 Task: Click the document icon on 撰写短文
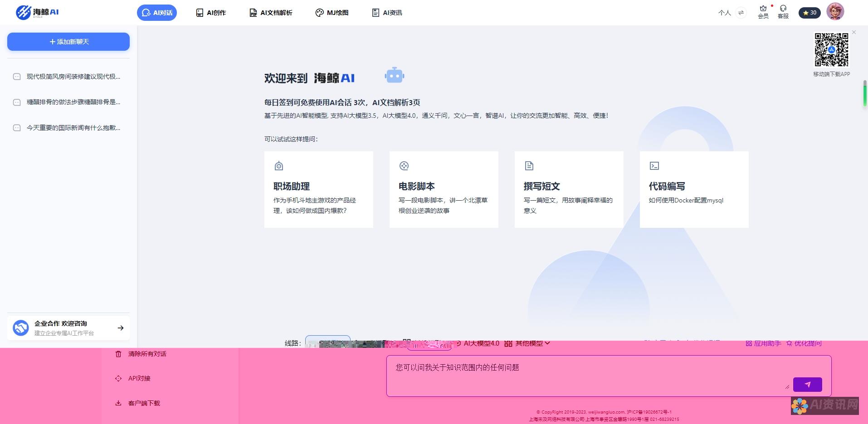pyautogui.click(x=529, y=166)
